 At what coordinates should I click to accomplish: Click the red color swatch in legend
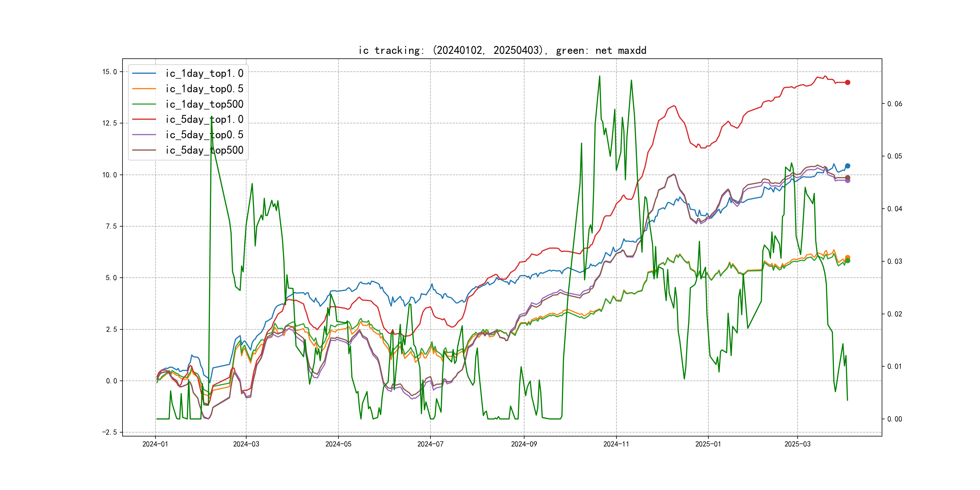coord(144,119)
